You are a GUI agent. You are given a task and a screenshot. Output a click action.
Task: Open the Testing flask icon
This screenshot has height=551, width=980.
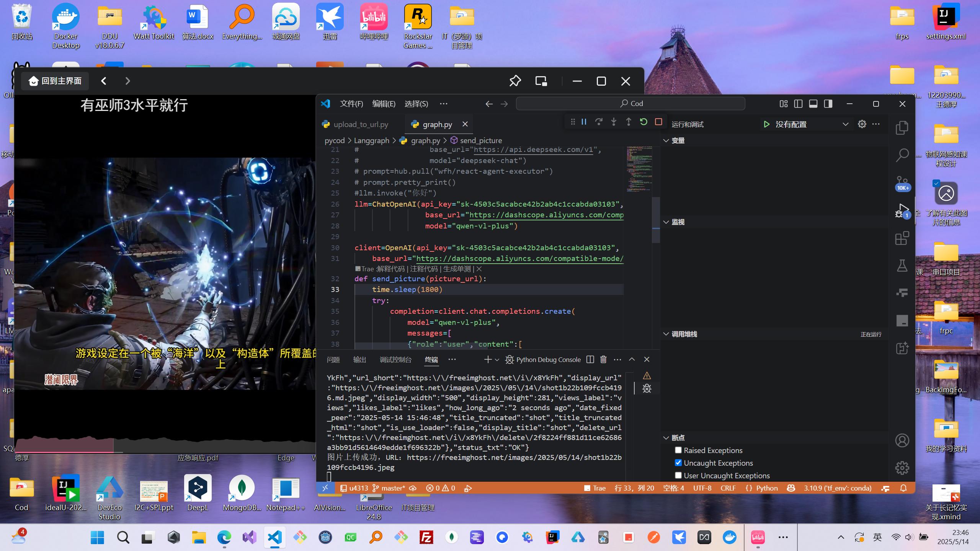pyautogui.click(x=902, y=266)
